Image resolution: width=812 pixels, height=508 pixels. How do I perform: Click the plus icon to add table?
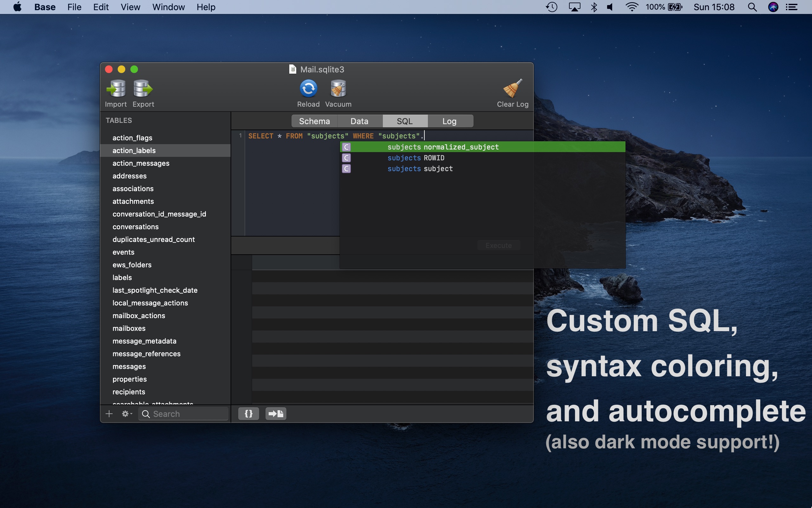(x=109, y=414)
